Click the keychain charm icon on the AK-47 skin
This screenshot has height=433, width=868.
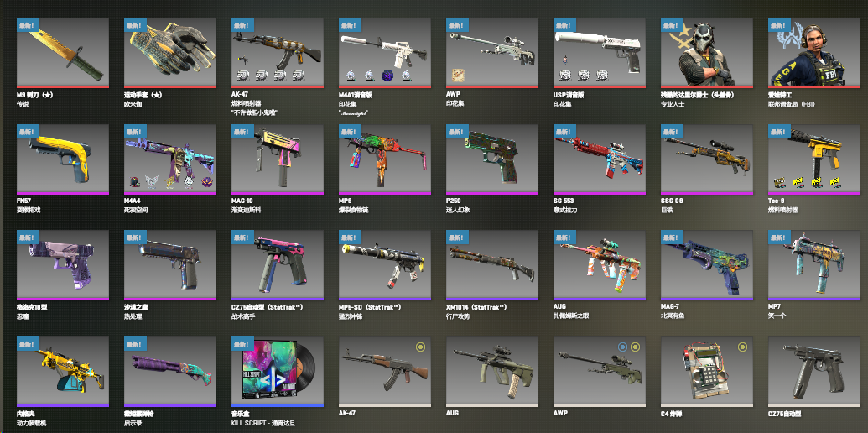242,58
